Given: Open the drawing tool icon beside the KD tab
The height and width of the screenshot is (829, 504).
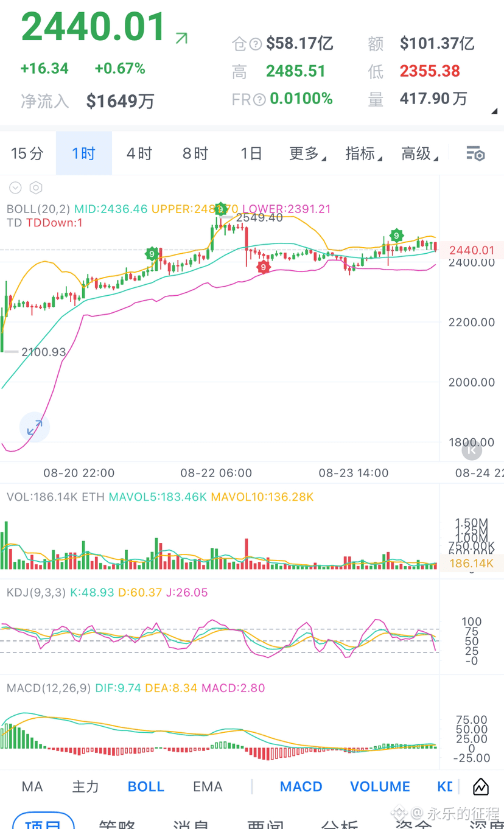Looking at the screenshot, I should coord(481,786).
